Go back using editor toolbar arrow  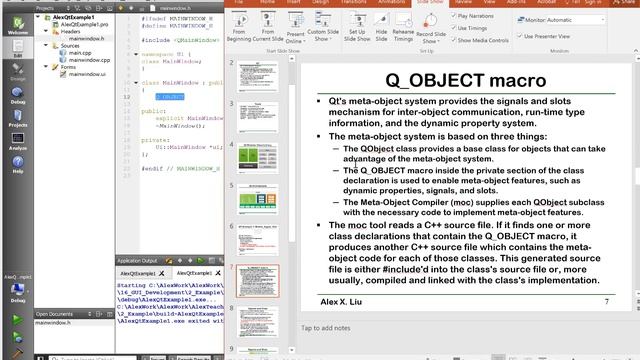(121, 8)
